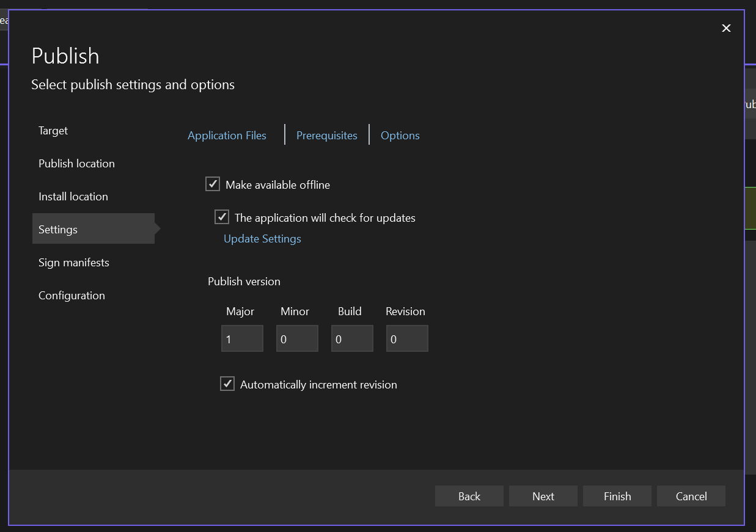Image resolution: width=756 pixels, height=532 pixels.
Task: Switch to the Application Files tab
Action: coord(227,135)
